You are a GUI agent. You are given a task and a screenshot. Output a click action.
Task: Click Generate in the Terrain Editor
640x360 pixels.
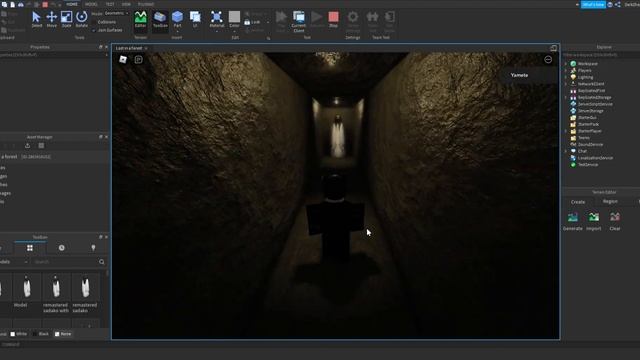[573, 221]
